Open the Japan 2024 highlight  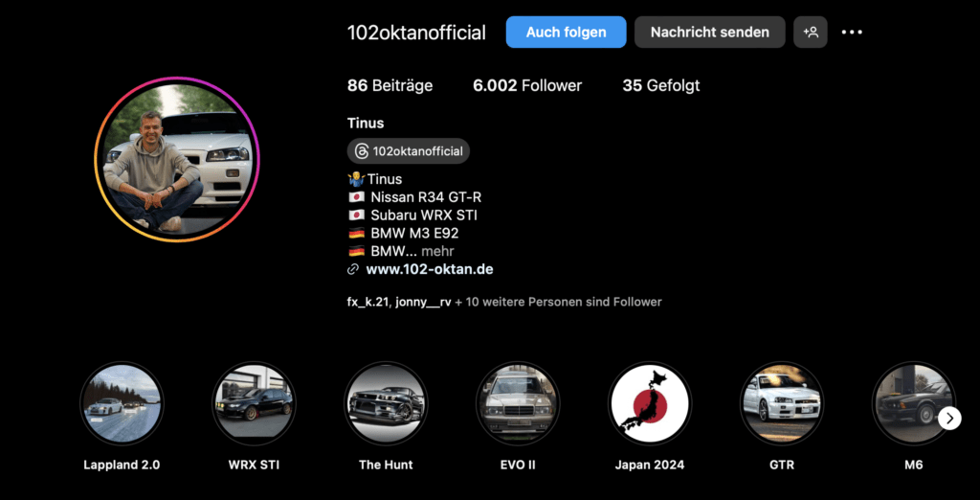[649, 403]
